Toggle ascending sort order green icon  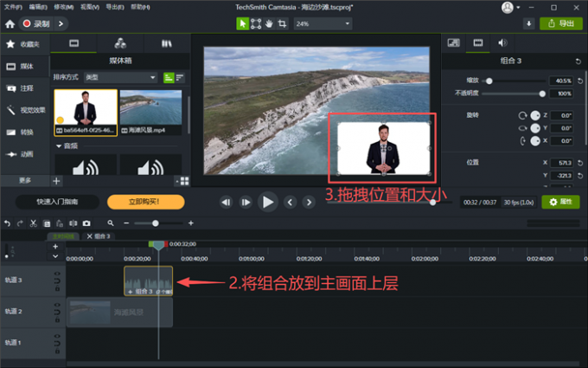[169, 78]
